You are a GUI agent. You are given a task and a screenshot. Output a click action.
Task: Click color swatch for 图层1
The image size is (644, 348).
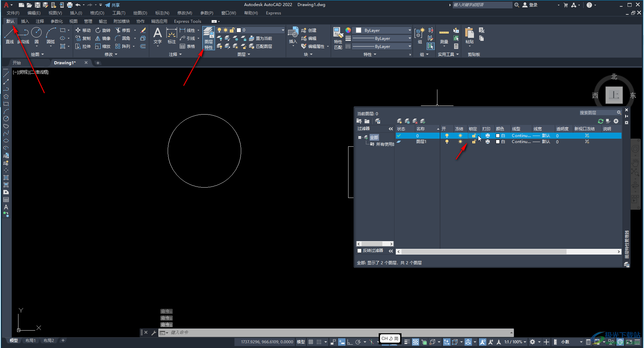(498, 142)
